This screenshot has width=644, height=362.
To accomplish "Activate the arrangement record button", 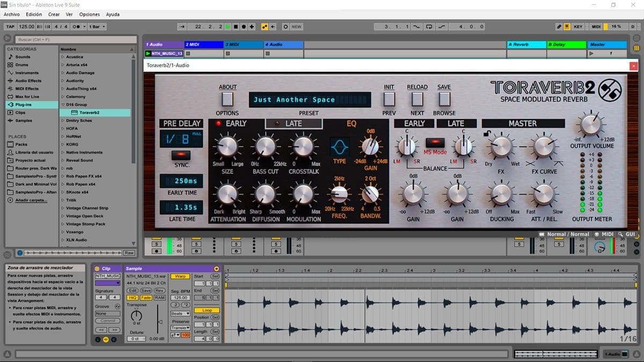I will (x=243, y=26).
